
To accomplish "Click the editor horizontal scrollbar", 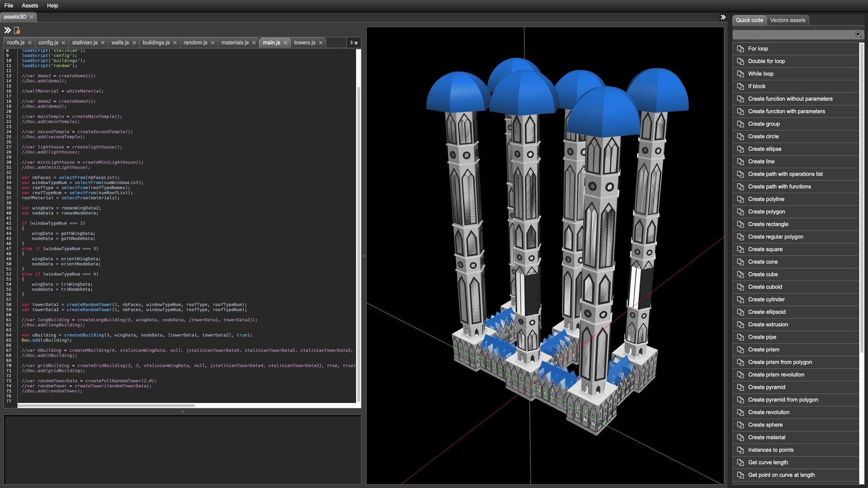I will pyautogui.click(x=106, y=405).
